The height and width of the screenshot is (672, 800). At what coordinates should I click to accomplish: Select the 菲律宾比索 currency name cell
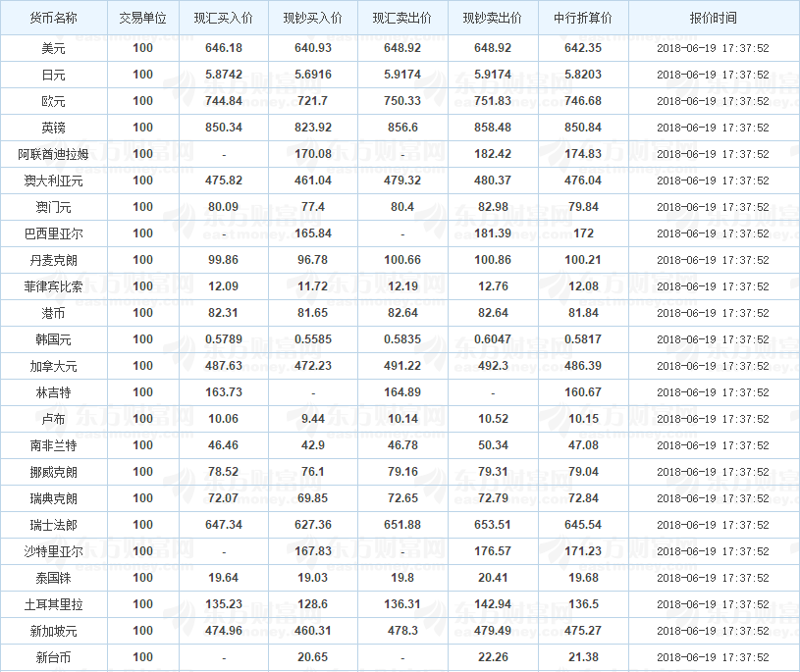(54, 287)
